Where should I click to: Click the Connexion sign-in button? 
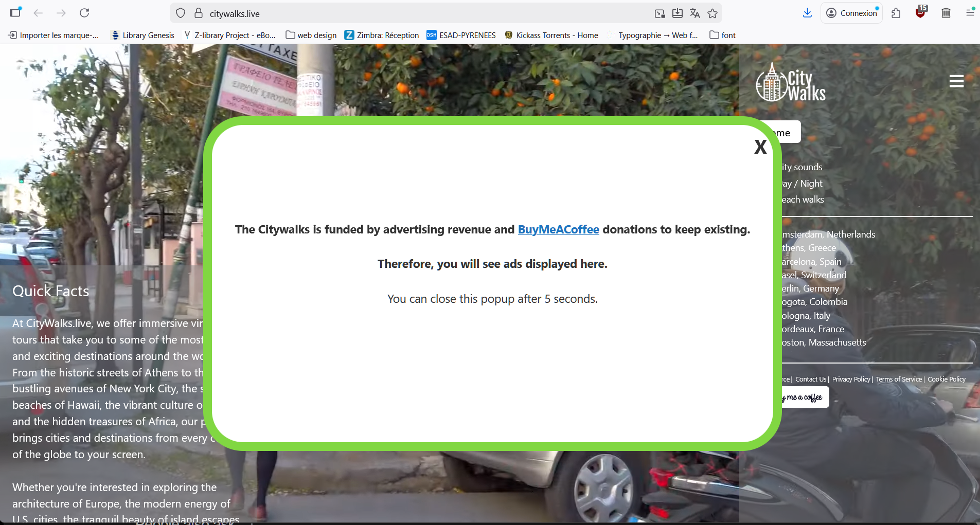[x=852, y=13]
